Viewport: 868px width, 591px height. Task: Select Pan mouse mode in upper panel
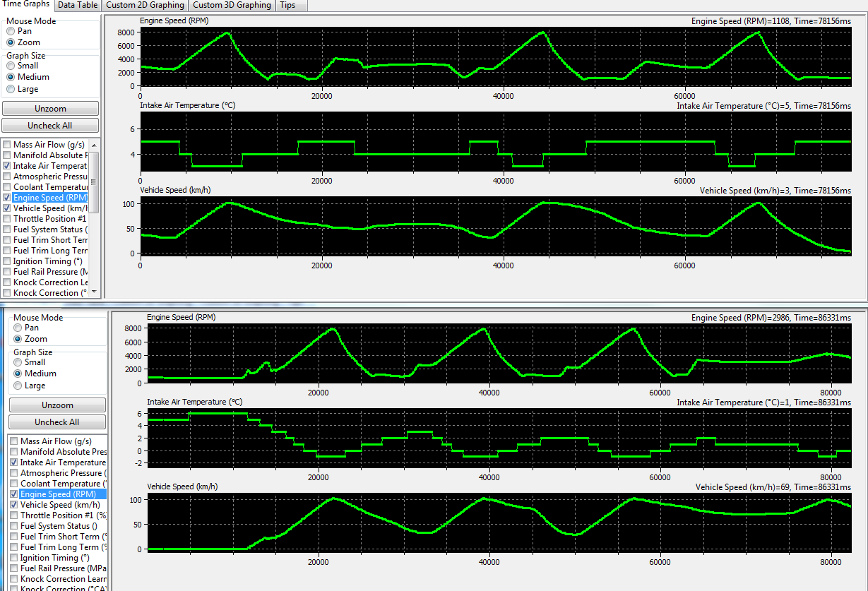pos(11,31)
